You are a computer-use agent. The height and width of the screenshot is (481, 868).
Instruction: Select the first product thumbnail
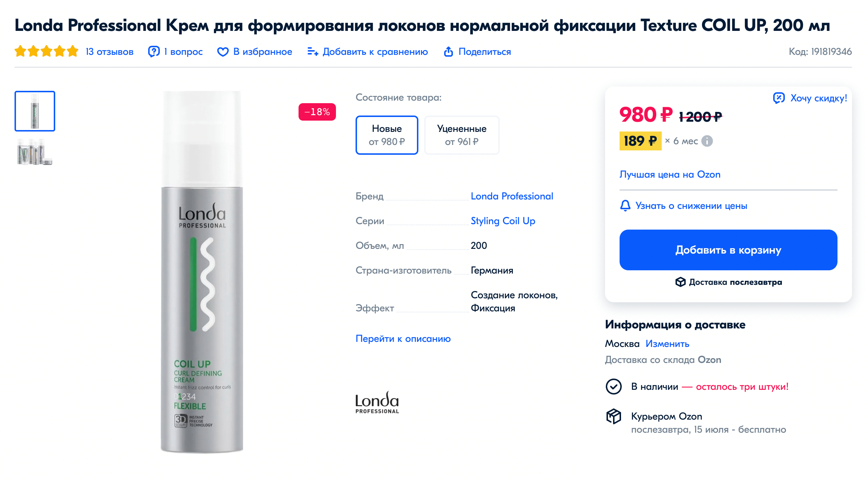pyautogui.click(x=35, y=111)
